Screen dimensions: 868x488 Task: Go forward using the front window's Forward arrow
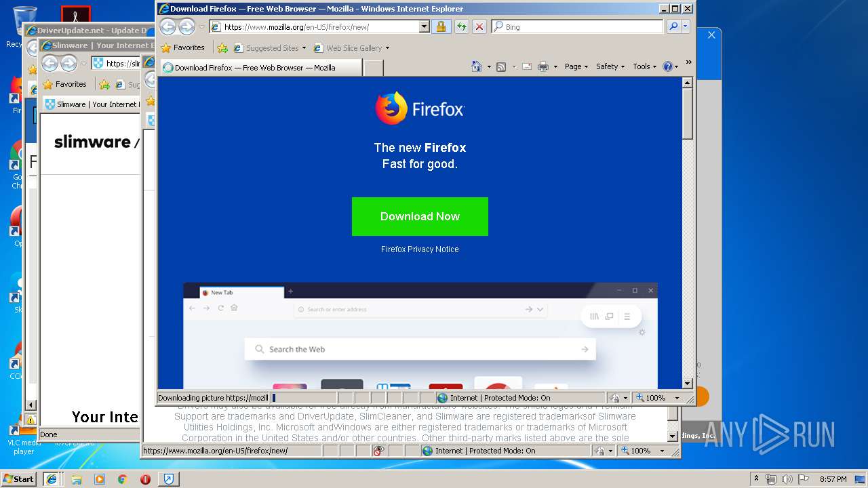tap(186, 26)
